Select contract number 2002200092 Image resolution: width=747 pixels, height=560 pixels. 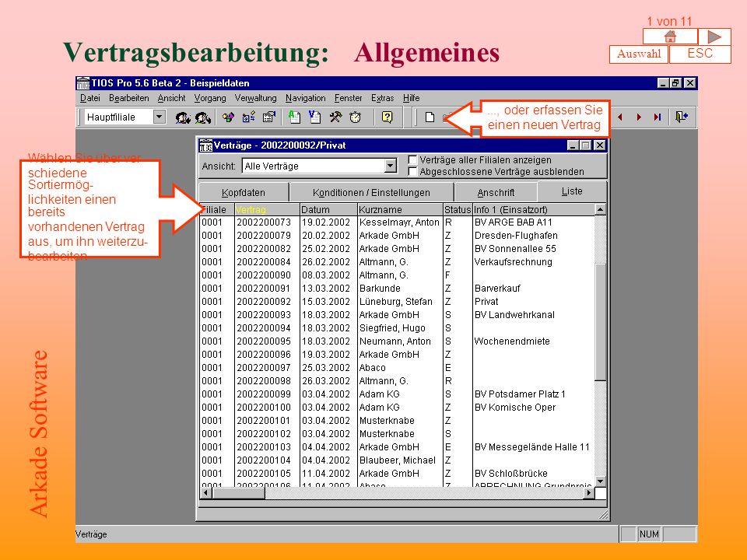(x=264, y=302)
